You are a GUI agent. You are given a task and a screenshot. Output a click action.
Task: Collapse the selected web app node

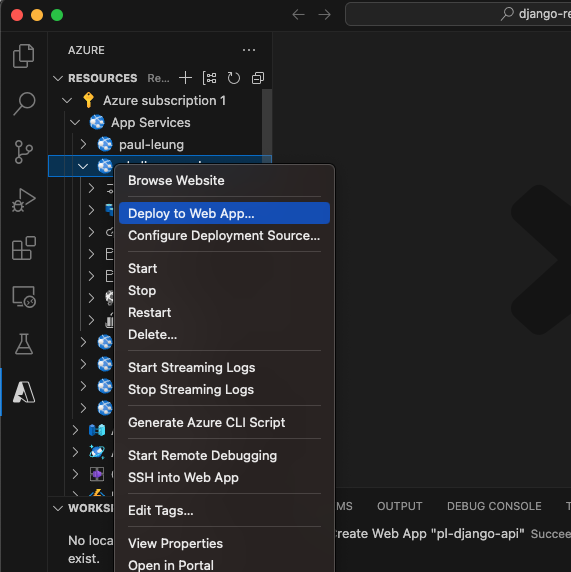point(83,166)
